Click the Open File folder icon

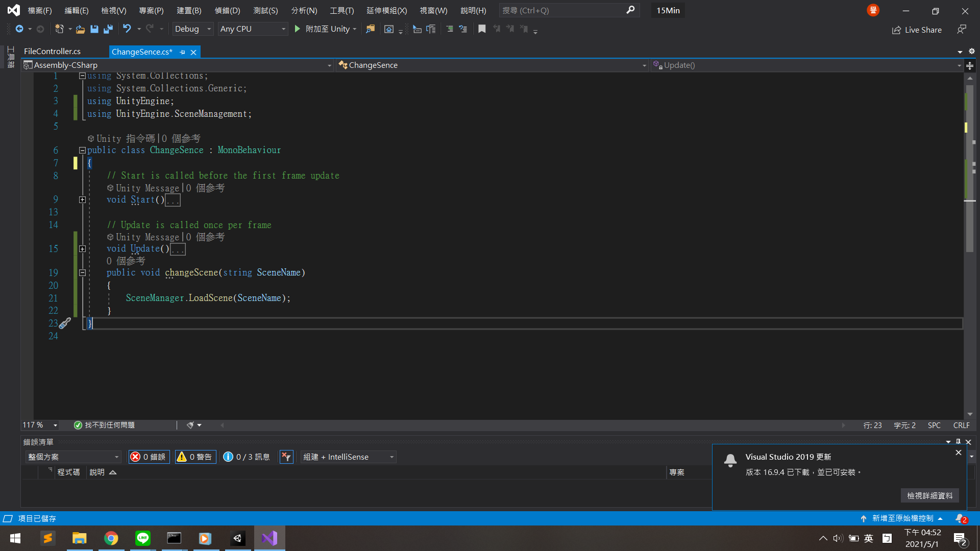coord(80,29)
